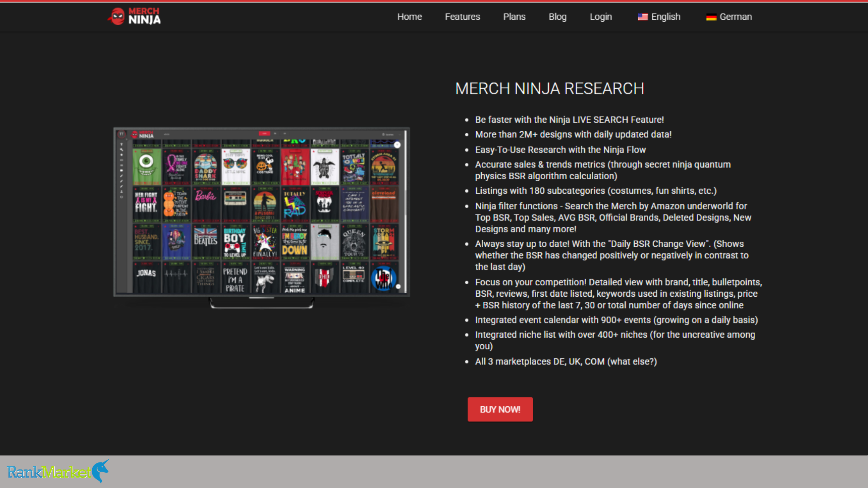Click the Birthday Boy shirt design in screenshot
This screenshot has width=868, height=488.
[235, 241]
